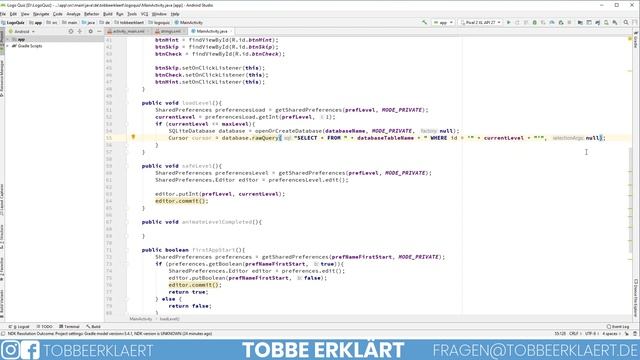Open the Tools menu
Screen dimensions: 640x360
click(132, 14)
